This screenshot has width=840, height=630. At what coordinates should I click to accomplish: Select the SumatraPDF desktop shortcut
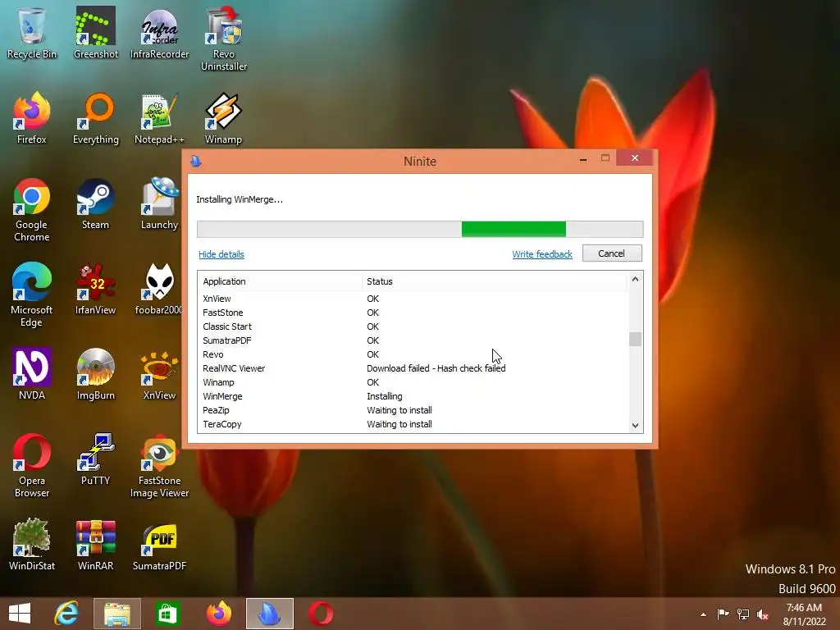pyautogui.click(x=160, y=545)
